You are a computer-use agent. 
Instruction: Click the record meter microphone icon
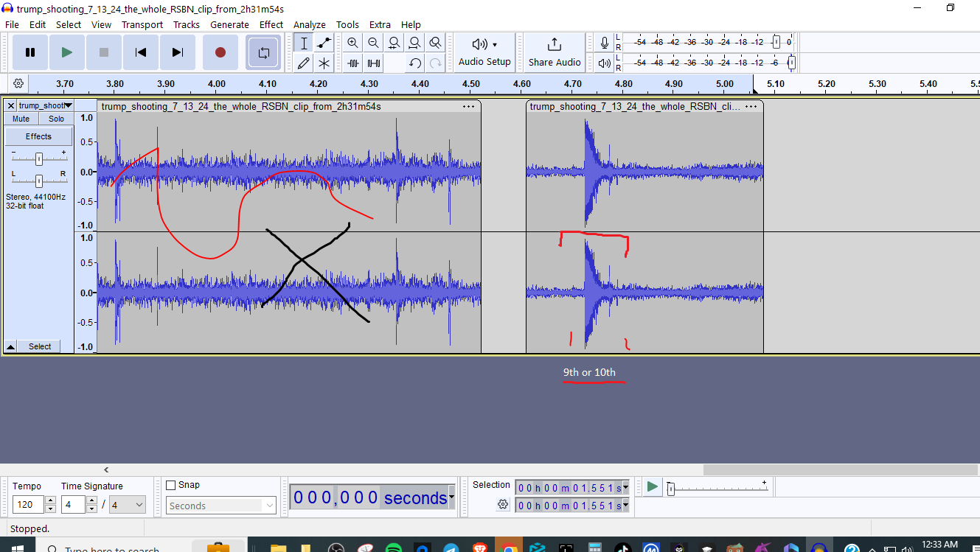click(605, 43)
